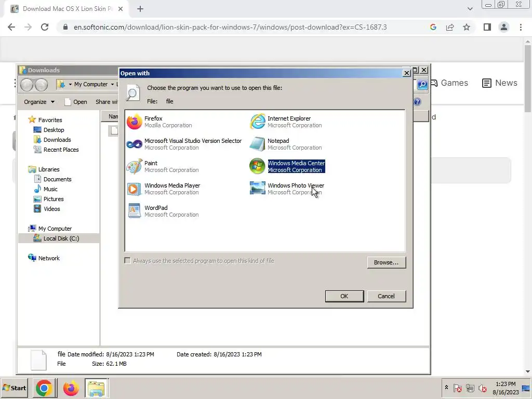Click the Chrome page vertical scrollbar

(x=528, y=79)
